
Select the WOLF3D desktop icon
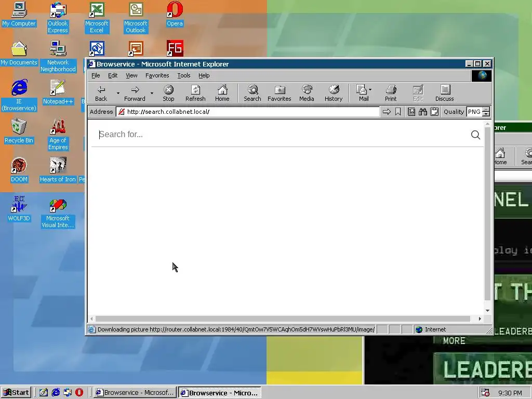pos(19,209)
